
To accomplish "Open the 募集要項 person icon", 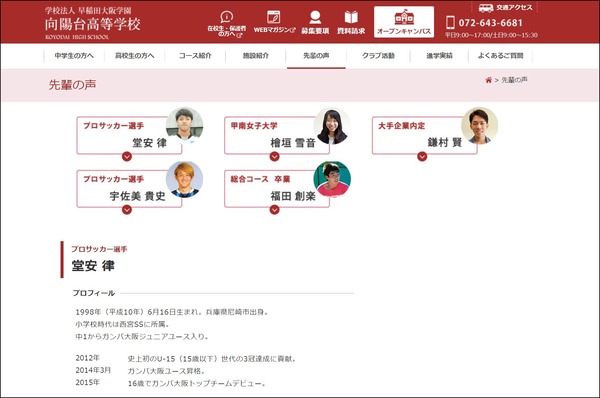I will (x=315, y=17).
